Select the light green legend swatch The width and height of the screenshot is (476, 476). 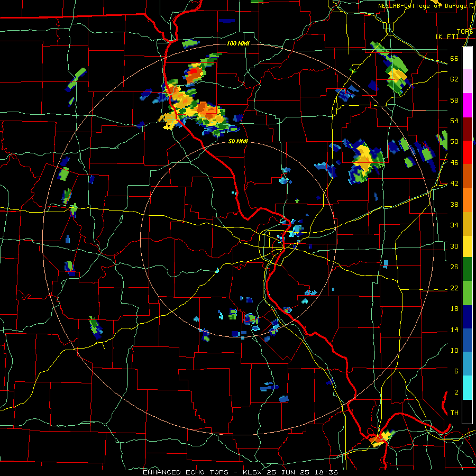(467, 292)
